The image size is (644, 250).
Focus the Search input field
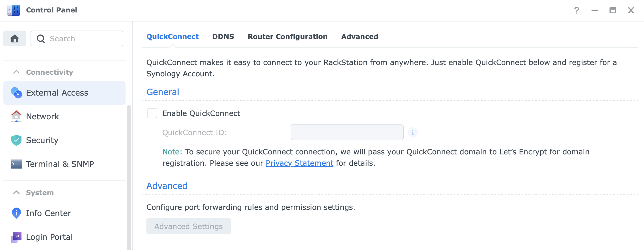[x=77, y=38]
